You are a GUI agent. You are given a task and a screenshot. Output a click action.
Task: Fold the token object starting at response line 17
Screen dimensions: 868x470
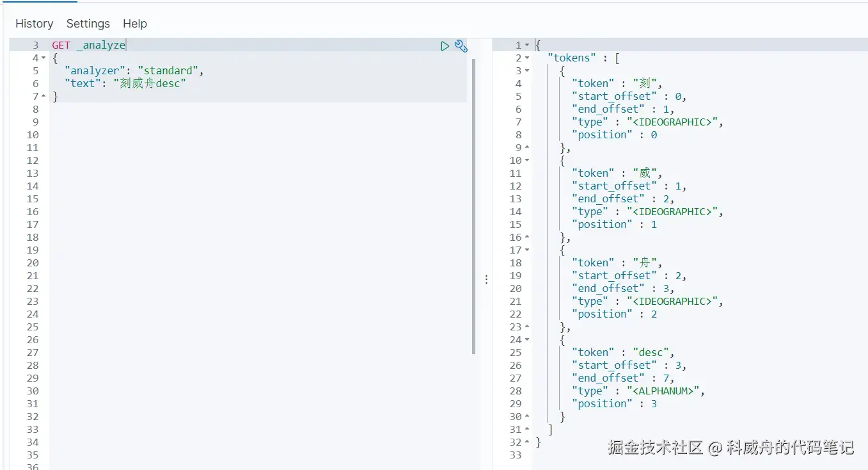click(x=527, y=250)
